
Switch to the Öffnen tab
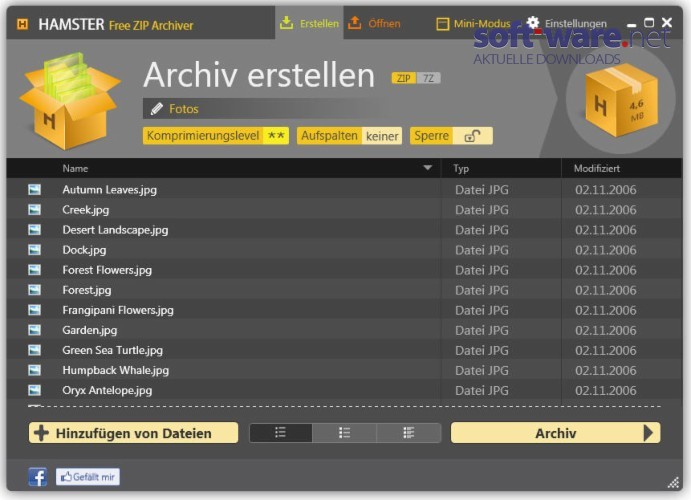click(x=374, y=23)
